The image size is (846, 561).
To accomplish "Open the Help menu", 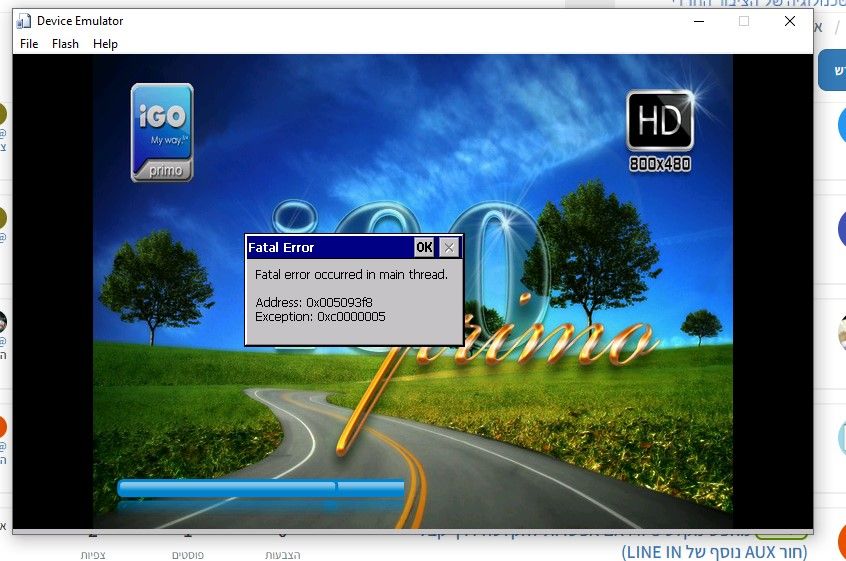I will point(105,44).
